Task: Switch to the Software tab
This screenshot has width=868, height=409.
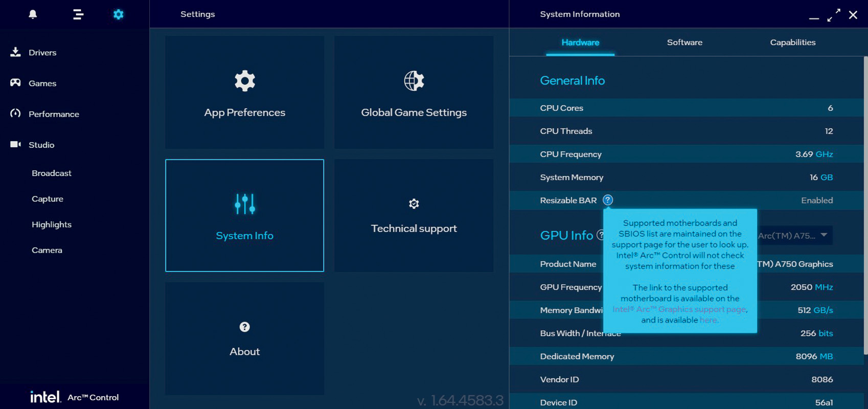Action: coord(684,42)
